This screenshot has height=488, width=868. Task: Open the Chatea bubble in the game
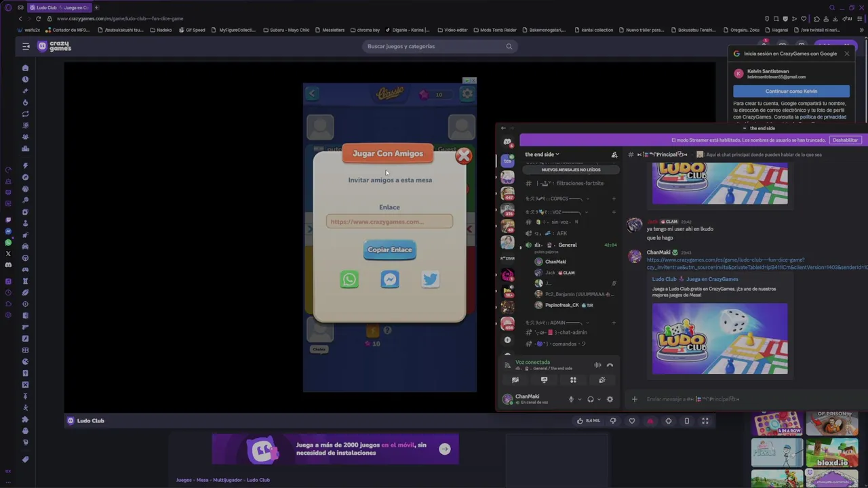tap(319, 350)
